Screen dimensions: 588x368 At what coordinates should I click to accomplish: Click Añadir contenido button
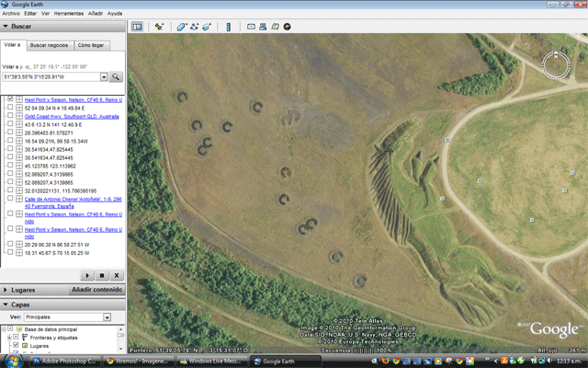tap(96, 290)
